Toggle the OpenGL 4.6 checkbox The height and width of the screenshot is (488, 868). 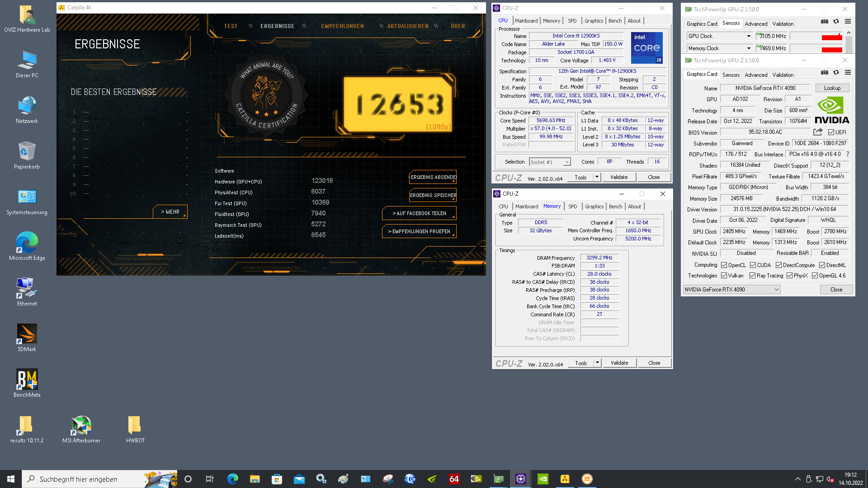[815, 276]
